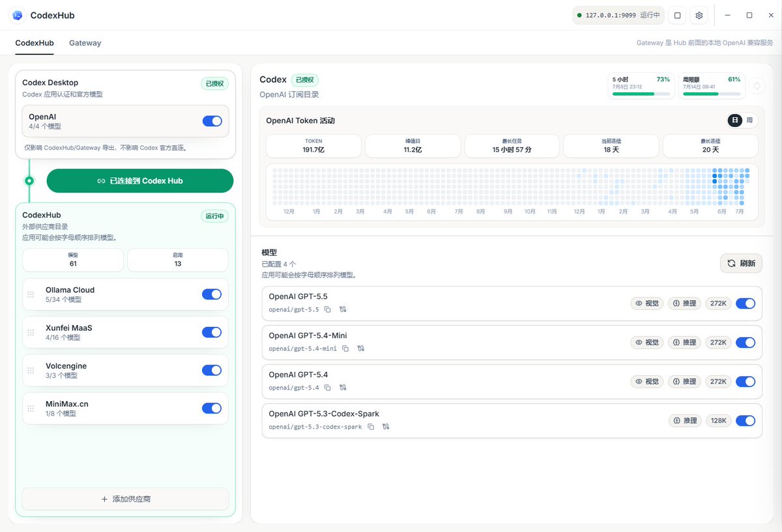Click the 推理 badge on OpenAI GPT-5.4-Mini
Image resolution: width=782 pixels, height=532 pixels.
point(685,343)
